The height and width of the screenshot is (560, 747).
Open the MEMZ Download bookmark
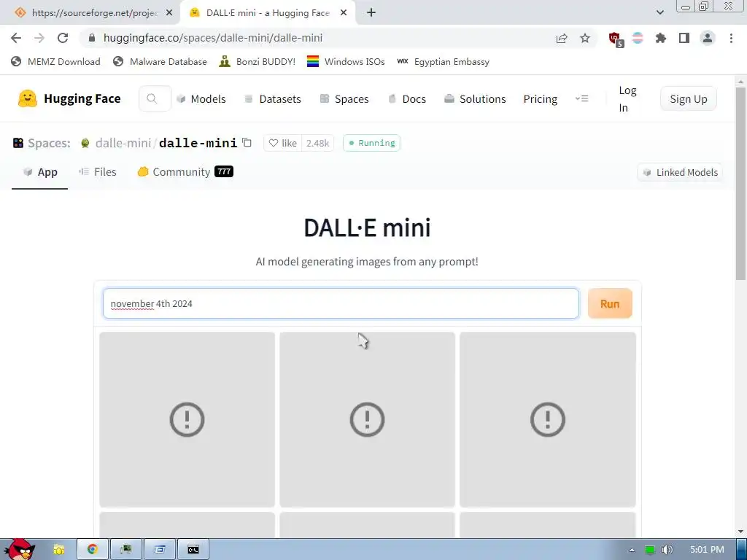(x=55, y=61)
